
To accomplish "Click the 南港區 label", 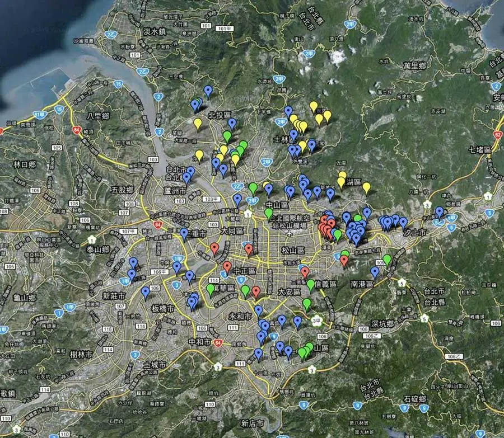I will [x=361, y=285].
